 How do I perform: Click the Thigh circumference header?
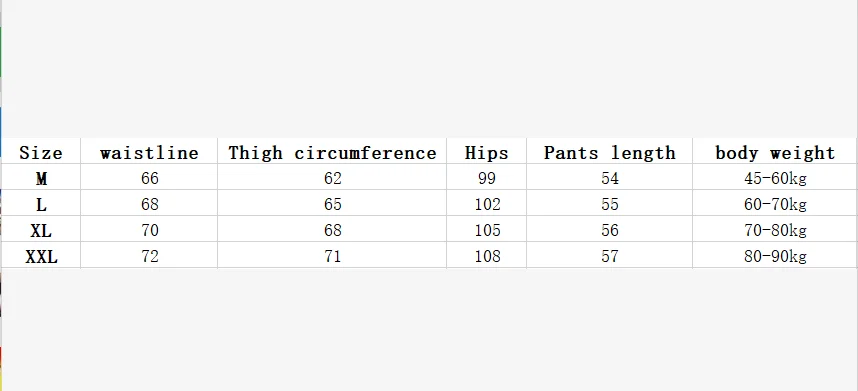click(332, 153)
